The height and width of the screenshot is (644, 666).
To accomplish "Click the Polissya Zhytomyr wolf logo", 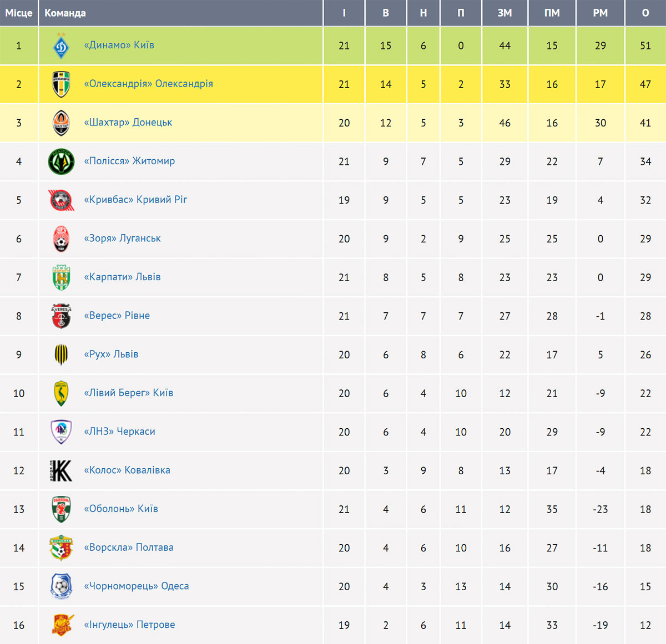I will (x=61, y=161).
